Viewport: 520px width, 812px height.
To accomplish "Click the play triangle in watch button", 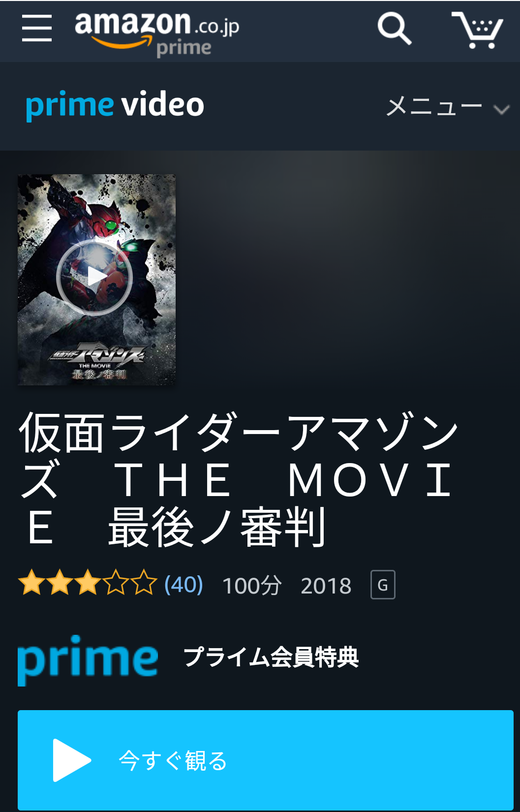I will click(72, 760).
